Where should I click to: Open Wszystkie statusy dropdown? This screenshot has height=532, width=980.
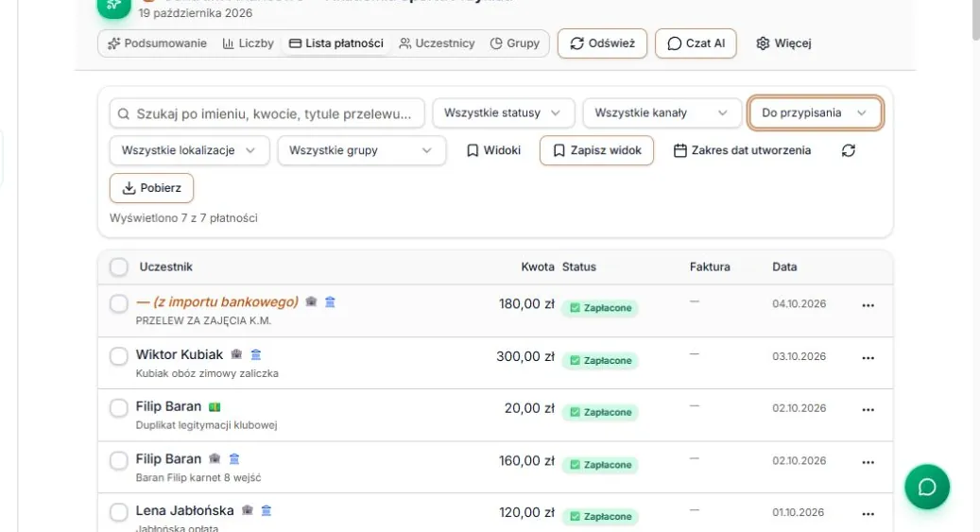coord(503,113)
